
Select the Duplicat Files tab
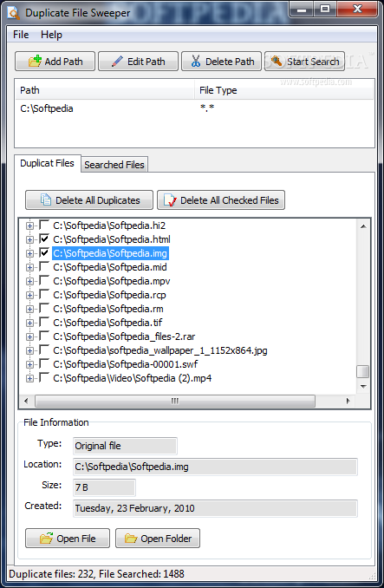pyautogui.click(x=47, y=164)
